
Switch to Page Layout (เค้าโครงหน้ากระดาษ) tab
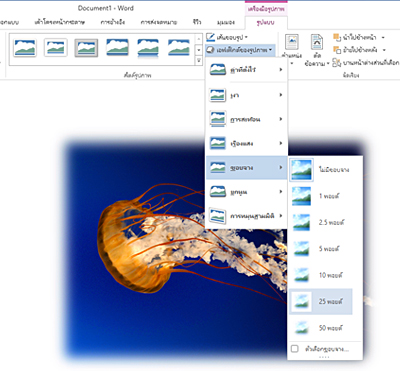click(59, 23)
